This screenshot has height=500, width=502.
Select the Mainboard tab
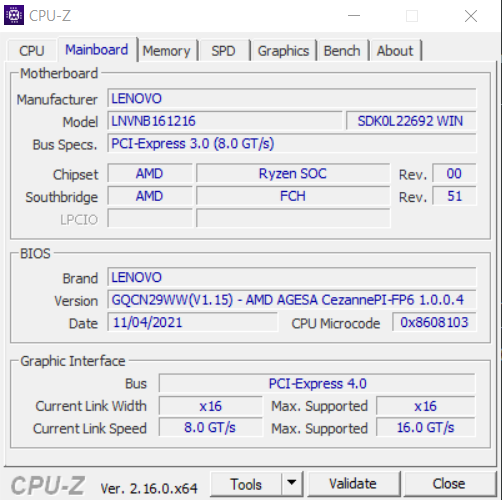coord(97,50)
